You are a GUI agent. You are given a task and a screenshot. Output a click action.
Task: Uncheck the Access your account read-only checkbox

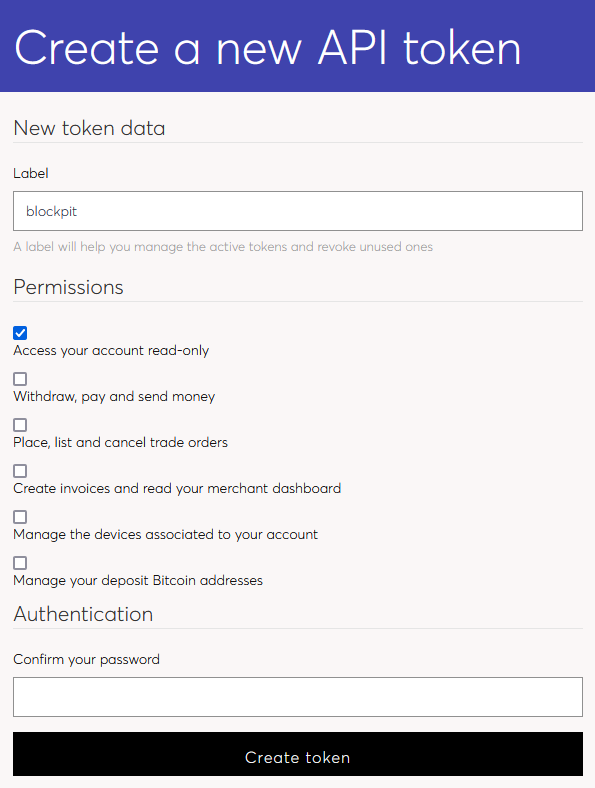[x=20, y=333]
